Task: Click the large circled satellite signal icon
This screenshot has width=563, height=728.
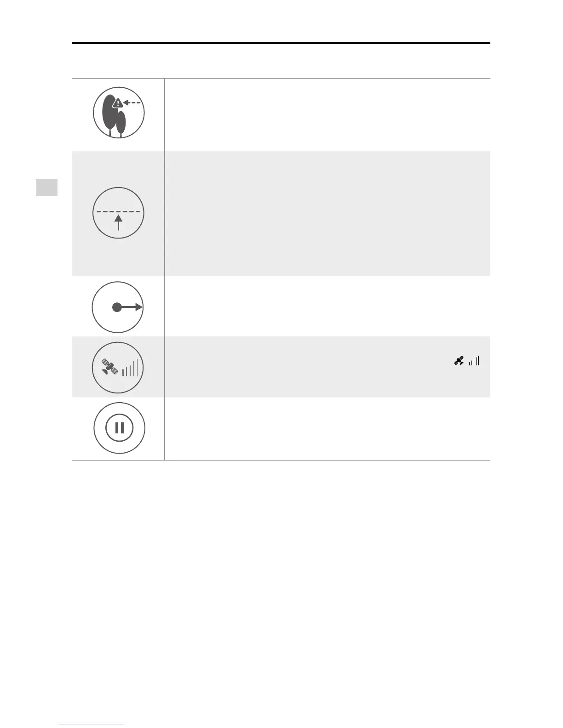Action: tap(118, 368)
